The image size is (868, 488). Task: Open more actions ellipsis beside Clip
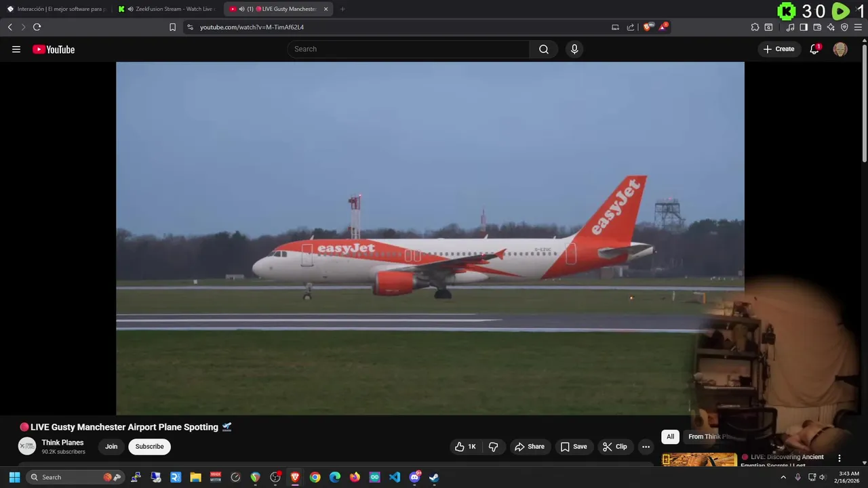click(646, 447)
